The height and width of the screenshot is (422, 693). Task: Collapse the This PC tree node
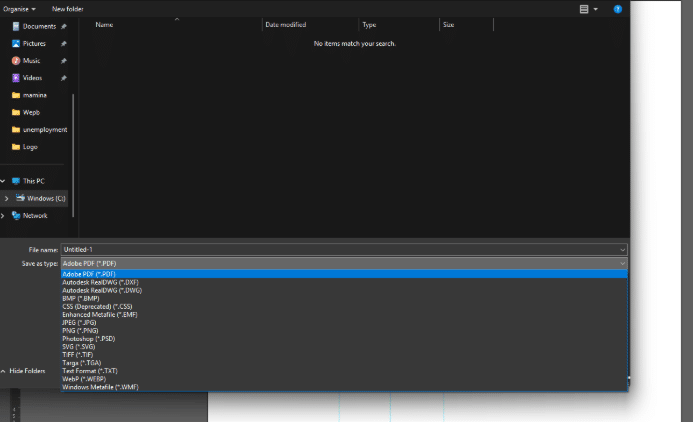point(3,181)
